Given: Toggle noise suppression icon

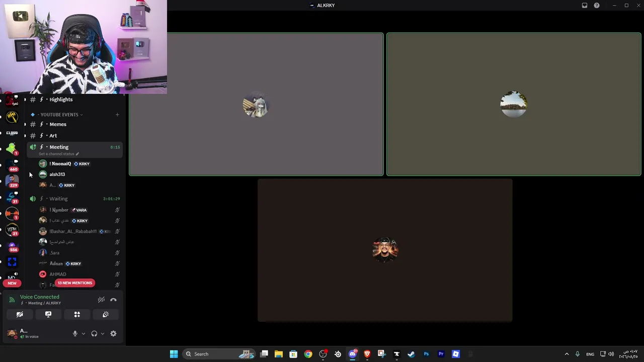Looking at the screenshot, I should [101, 300].
